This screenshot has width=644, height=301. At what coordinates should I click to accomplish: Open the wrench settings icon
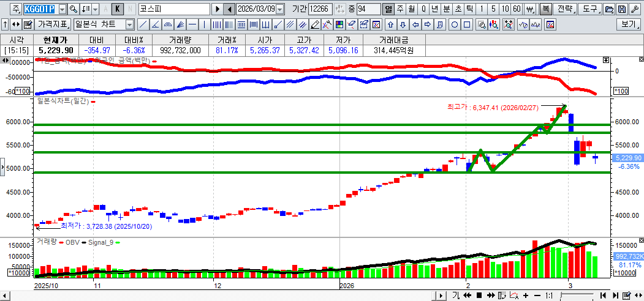pos(634,9)
